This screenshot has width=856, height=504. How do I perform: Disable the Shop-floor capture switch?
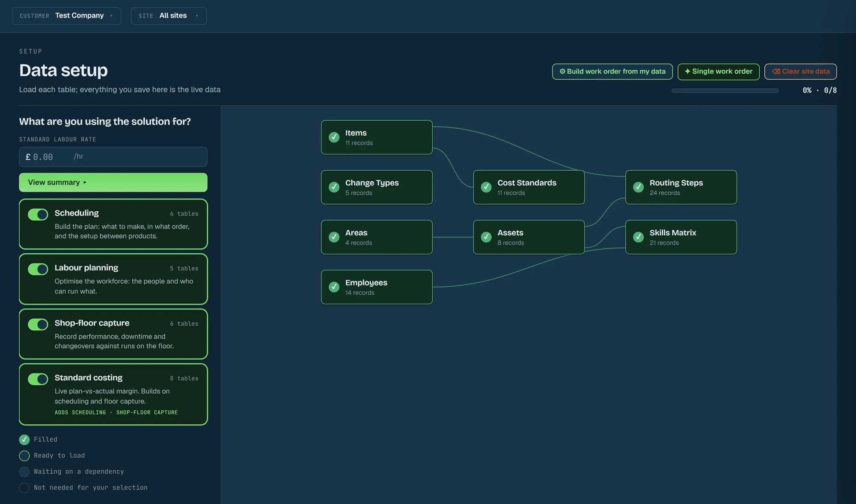tap(38, 324)
